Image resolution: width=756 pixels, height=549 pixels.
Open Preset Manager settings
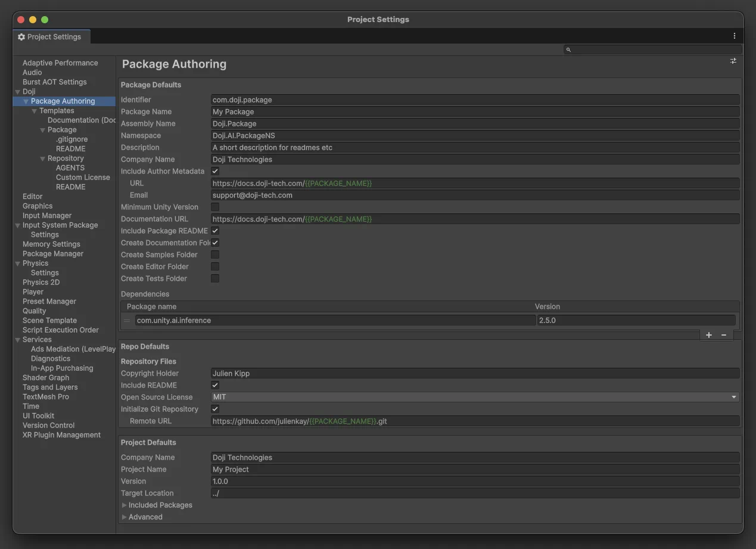click(x=49, y=301)
